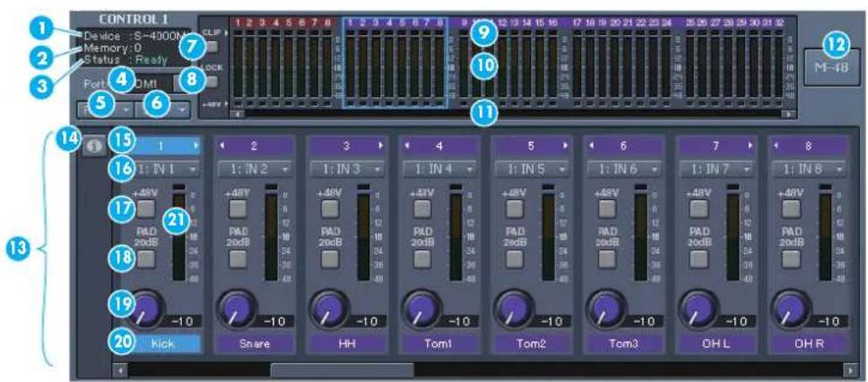The height and width of the screenshot is (382, 868).
Task: Click the Snare channel name label
Action: click(x=255, y=343)
